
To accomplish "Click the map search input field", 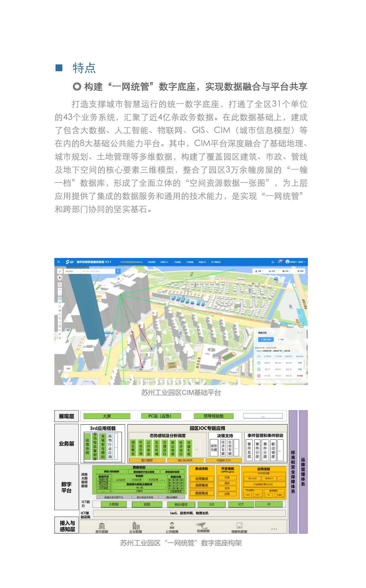I will 97,271.
